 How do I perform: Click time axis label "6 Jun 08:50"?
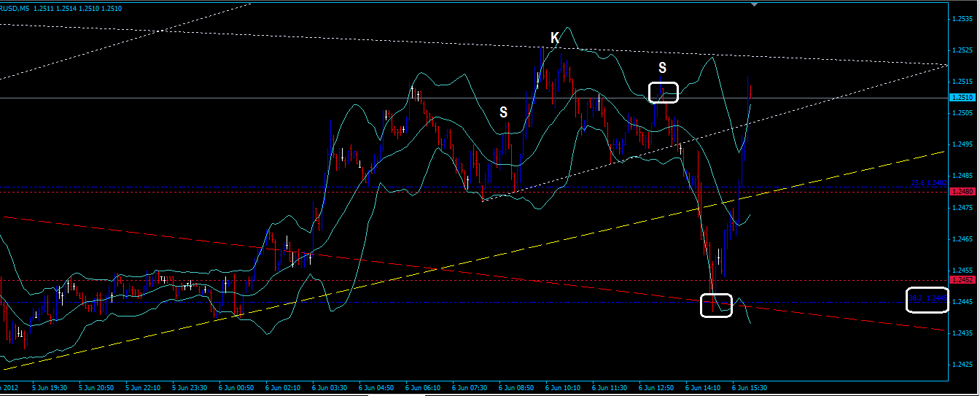(517, 389)
